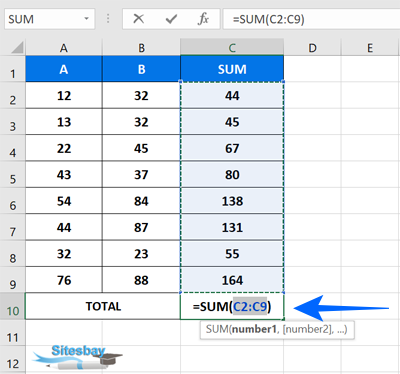This screenshot has height=374, width=400.
Task: Click cell A2 containing 12
Action: (x=64, y=95)
